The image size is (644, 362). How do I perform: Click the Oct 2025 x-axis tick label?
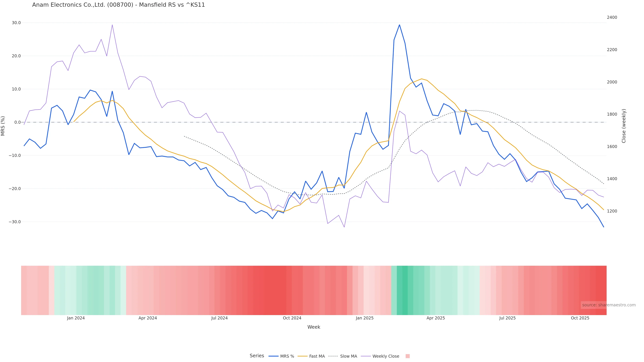pyautogui.click(x=580, y=318)
